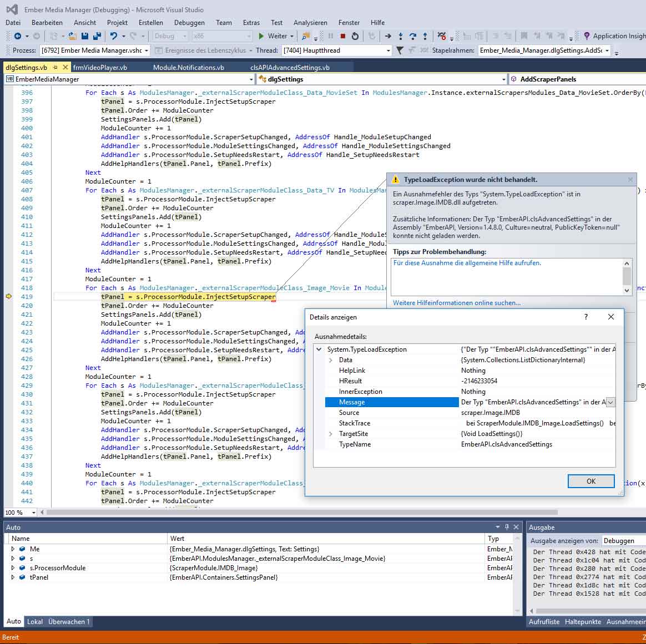The image size is (646, 644).
Task: Close the Auto panel
Action: [516, 527]
